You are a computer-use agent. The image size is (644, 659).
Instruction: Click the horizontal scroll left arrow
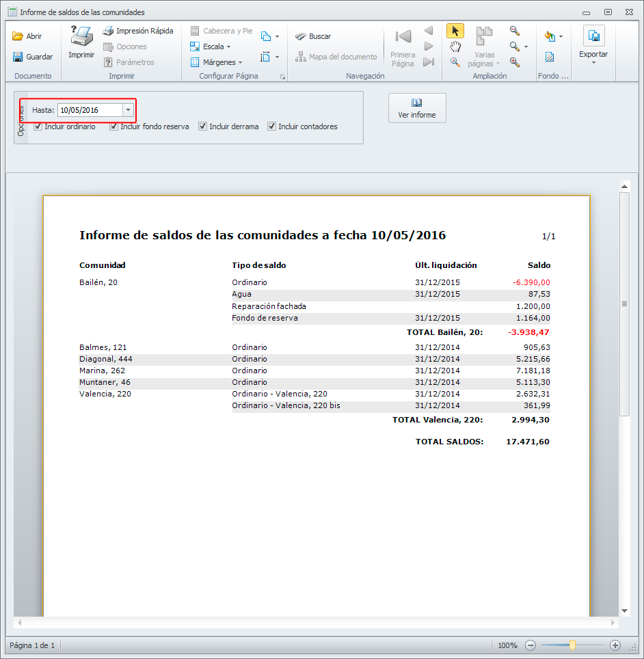(20, 623)
